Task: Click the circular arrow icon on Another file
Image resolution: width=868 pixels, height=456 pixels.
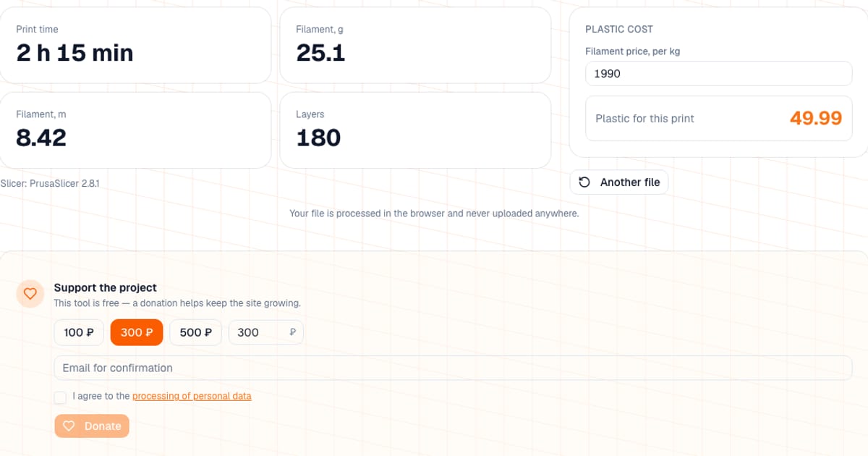Action: pos(585,182)
